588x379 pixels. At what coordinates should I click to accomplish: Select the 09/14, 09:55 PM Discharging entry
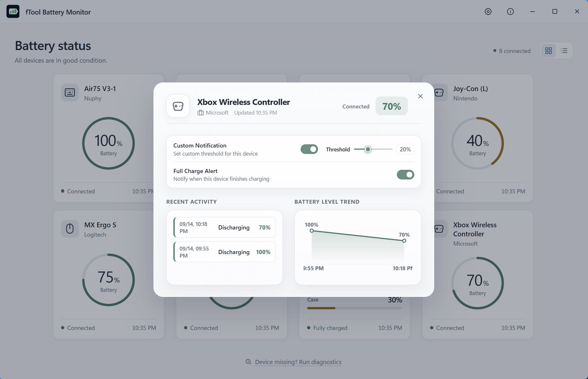(x=224, y=252)
